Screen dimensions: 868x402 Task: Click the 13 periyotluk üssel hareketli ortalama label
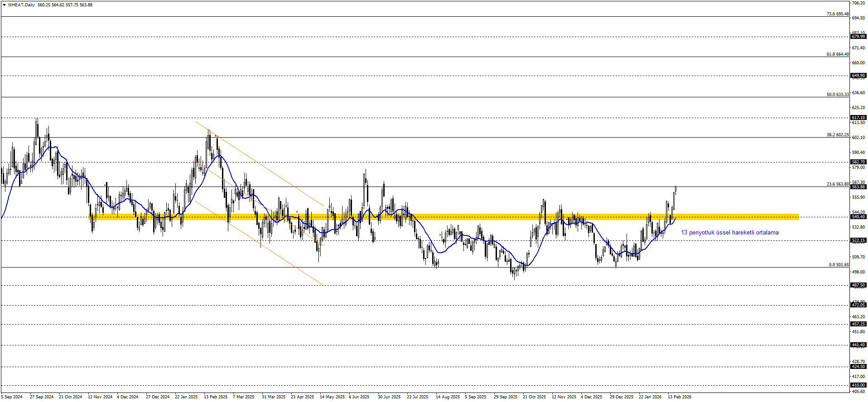click(x=729, y=233)
